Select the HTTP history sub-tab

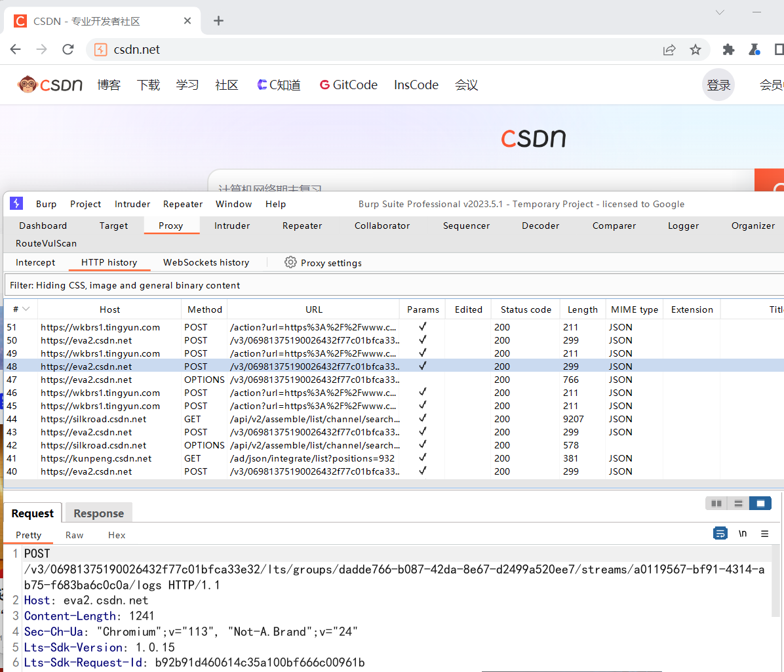[x=109, y=262]
